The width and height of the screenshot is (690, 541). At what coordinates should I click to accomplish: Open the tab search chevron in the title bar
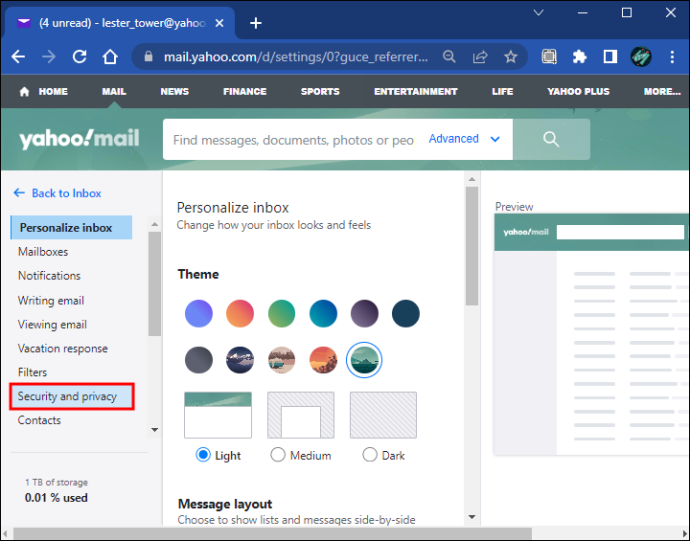point(539,13)
